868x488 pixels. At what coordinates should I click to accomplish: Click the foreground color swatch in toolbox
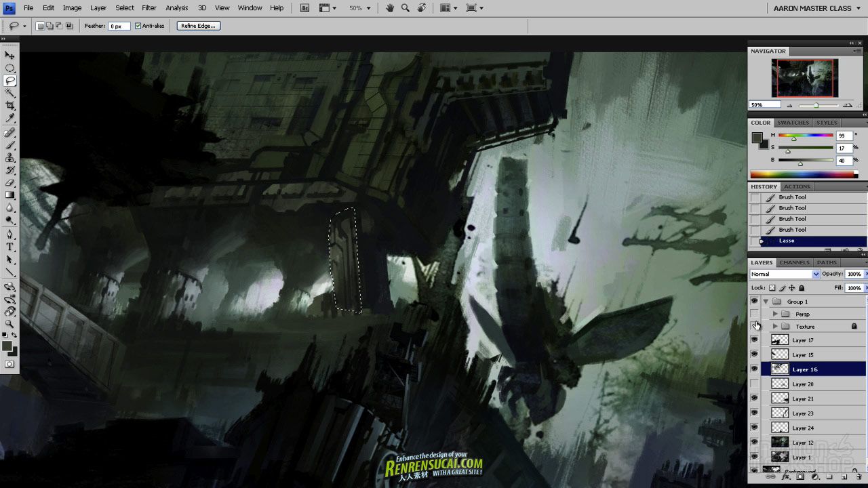point(7,346)
